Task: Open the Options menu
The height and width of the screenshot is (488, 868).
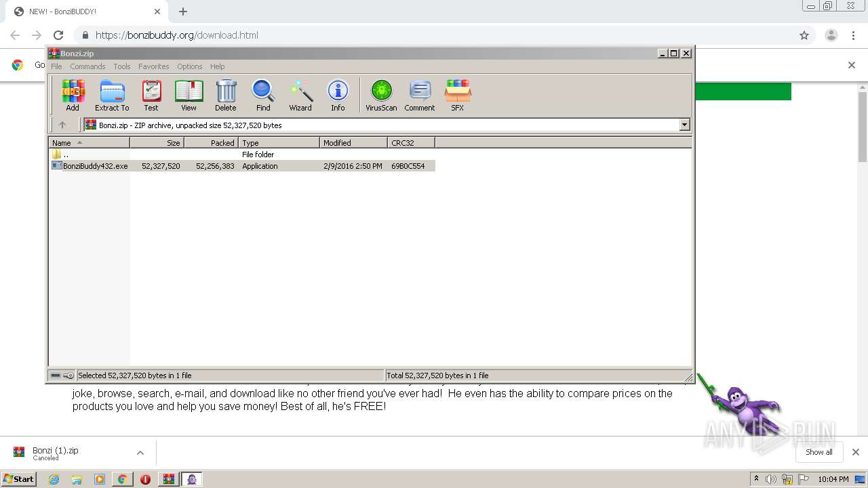Action: [190, 66]
